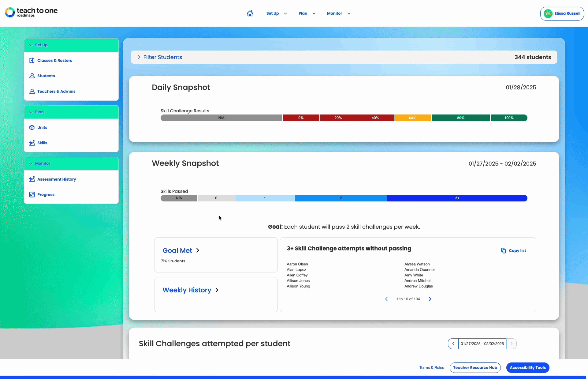Click the 1 skill passed segment
Image resolution: width=588 pixels, height=379 pixels.
coord(265,198)
